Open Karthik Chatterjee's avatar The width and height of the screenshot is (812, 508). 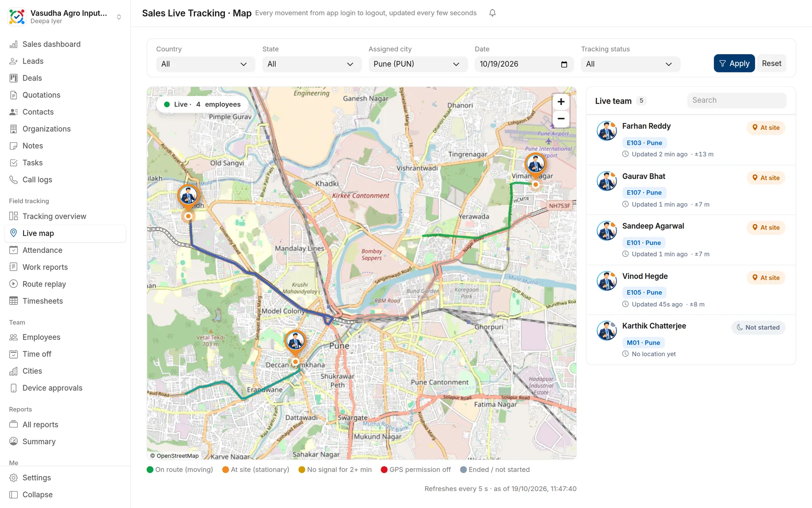pos(606,331)
